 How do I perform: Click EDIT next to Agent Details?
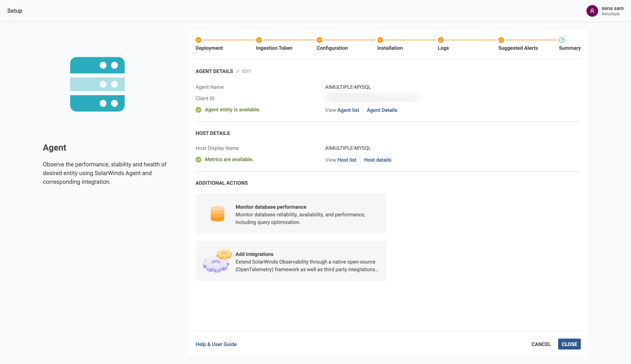pos(246,71)
